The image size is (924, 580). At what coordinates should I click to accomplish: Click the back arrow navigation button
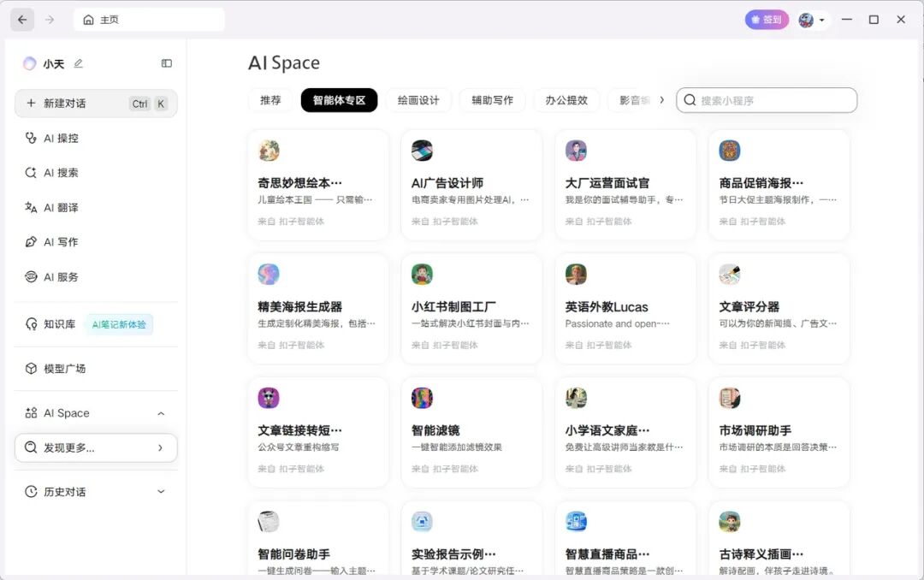pyautogui.click(x=22, y=20)
